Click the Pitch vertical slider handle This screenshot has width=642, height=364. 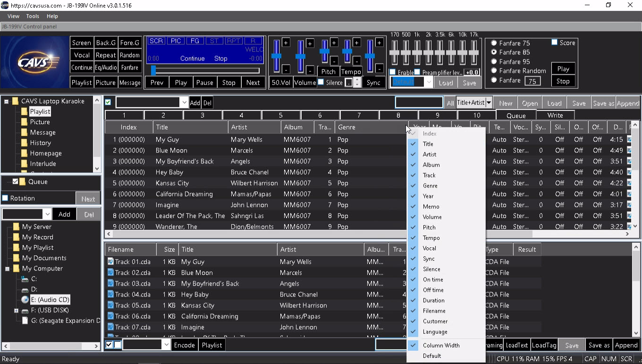coord(324,51)
